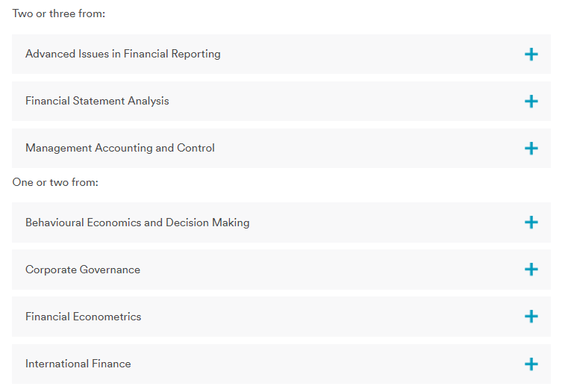Open the Financial Statement Analysis module title
Screen dimensions: 568x392
point(97,101)
